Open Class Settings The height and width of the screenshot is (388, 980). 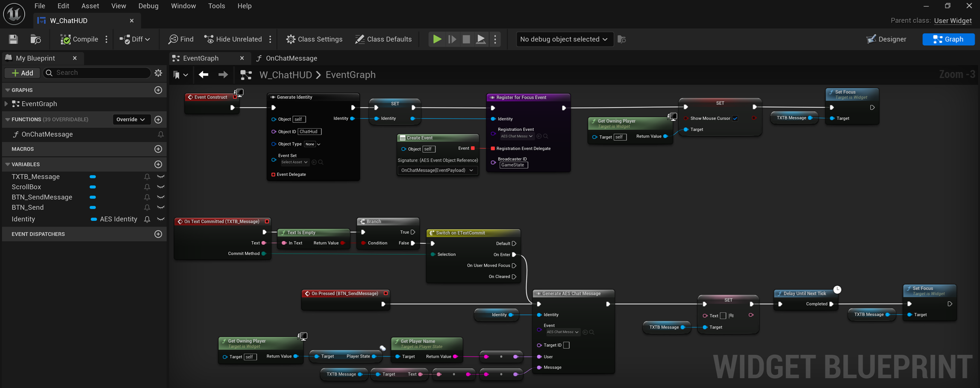(x=314, y=39)
